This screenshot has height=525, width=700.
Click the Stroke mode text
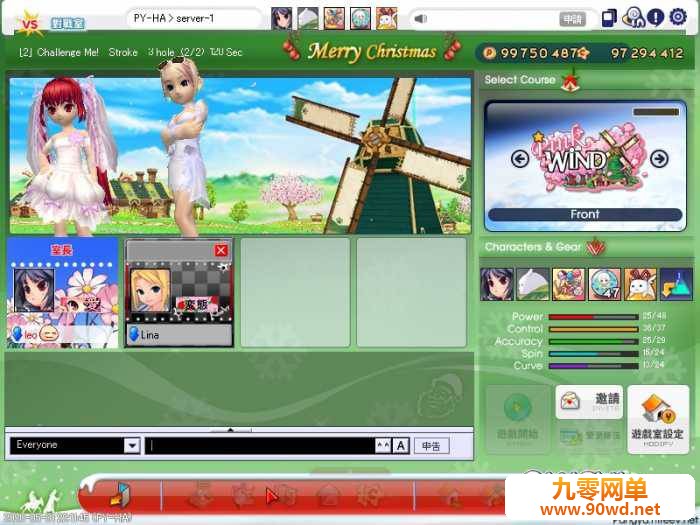click(x=123, y=52)
